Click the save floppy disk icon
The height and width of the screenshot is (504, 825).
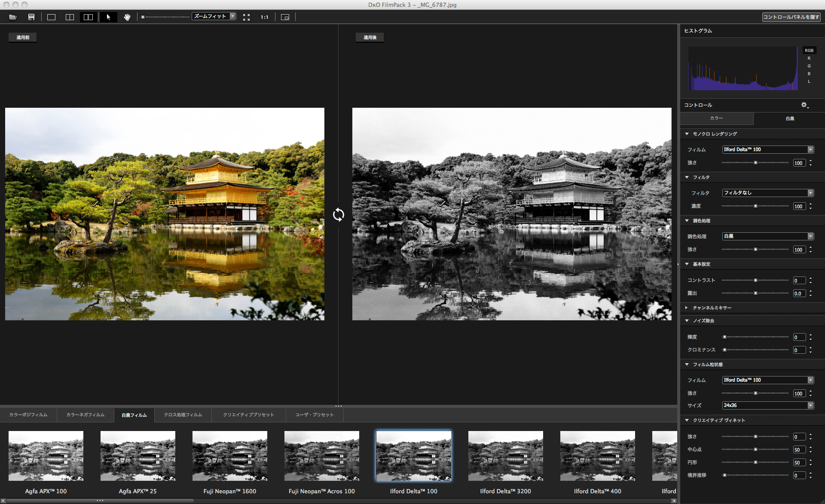31,17
